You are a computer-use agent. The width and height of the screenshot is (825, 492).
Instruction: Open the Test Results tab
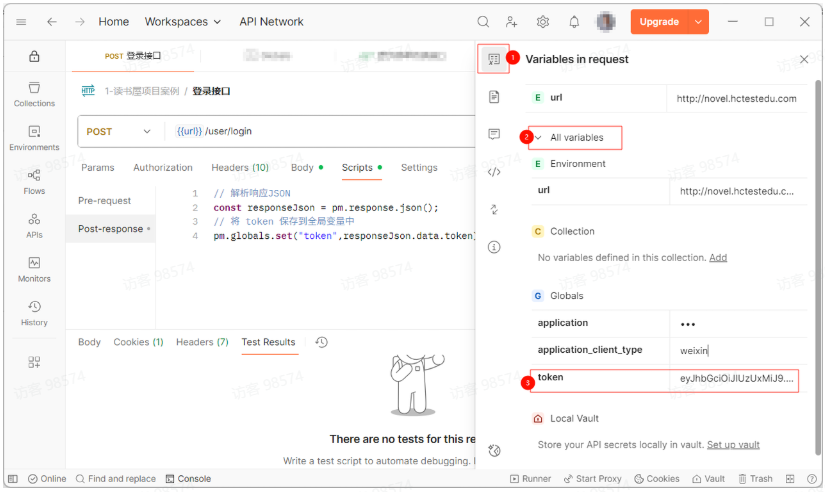pyautogui.click(x=268, y=342)
